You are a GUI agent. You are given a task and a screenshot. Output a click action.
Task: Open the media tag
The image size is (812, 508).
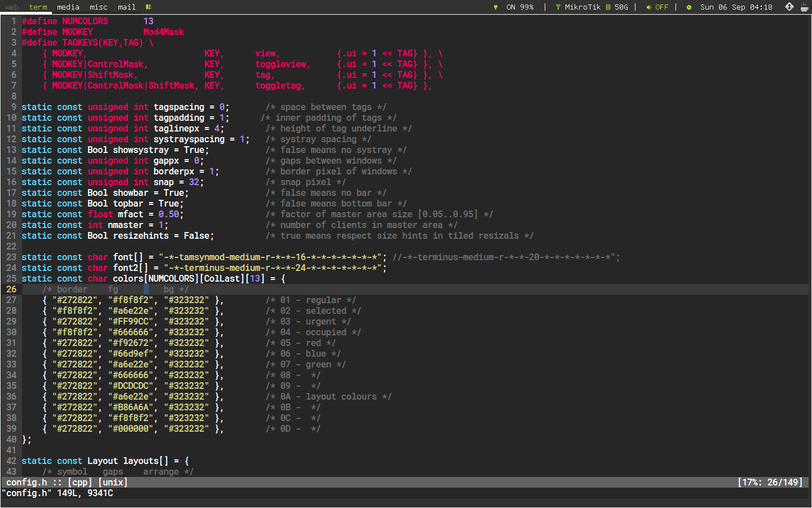pos(68,7)
